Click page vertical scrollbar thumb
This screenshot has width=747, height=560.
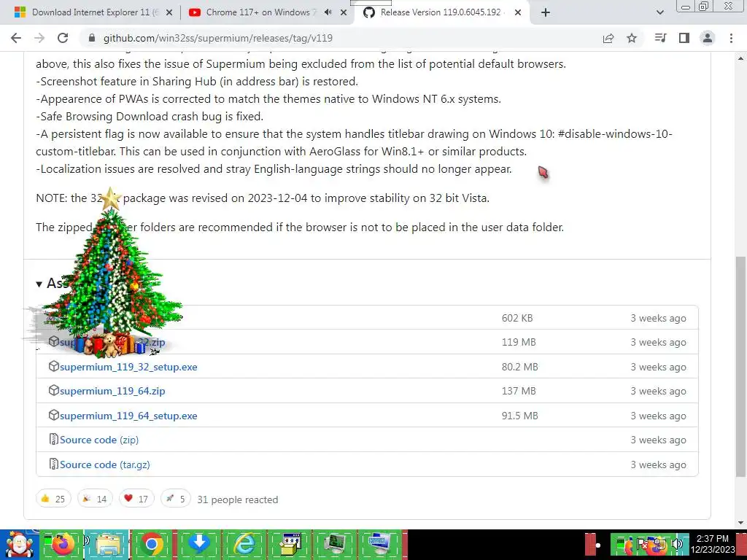(741, 366)
